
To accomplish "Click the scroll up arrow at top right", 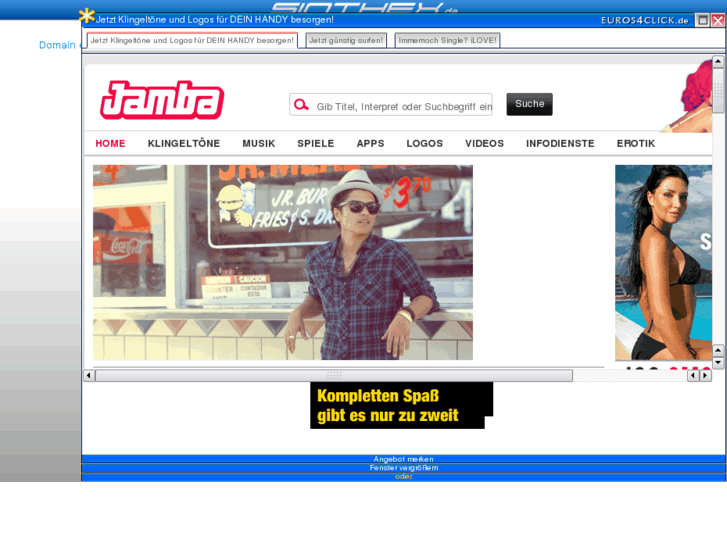I will point(718,61).
